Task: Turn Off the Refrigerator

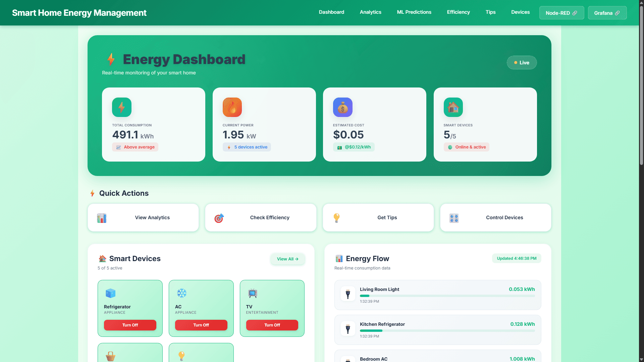Action: click(x=130, y=325)
